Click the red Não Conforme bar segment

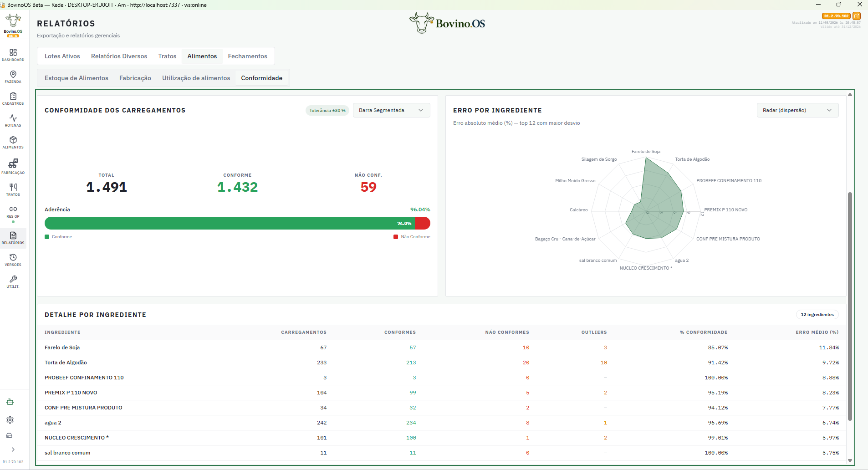[423, 223]
